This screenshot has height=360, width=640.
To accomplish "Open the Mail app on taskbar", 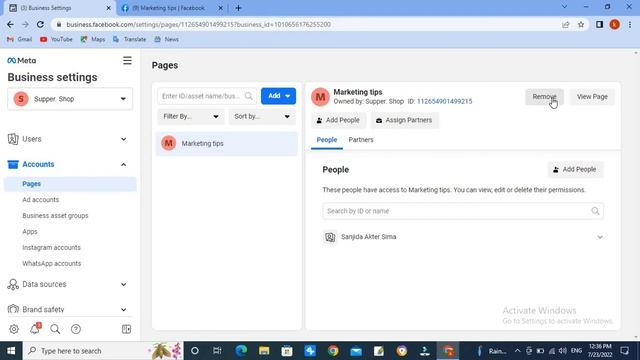I will 356,351.
